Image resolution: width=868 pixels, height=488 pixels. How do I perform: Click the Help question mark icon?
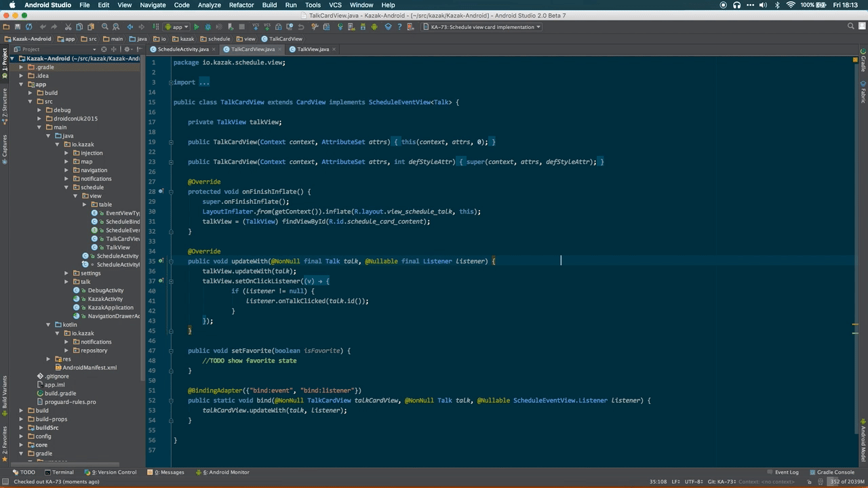399,27
